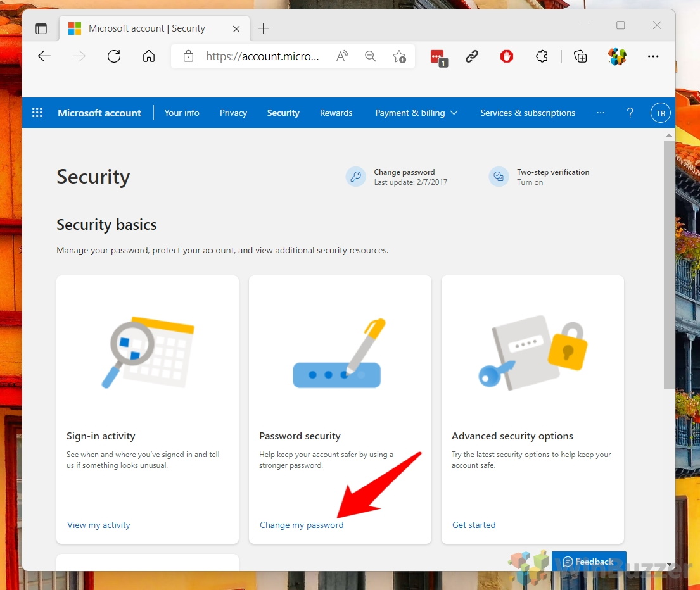Screen dimensions: 700x590
Task: Open the TB account manager avatar
Action: click(660, 113)
